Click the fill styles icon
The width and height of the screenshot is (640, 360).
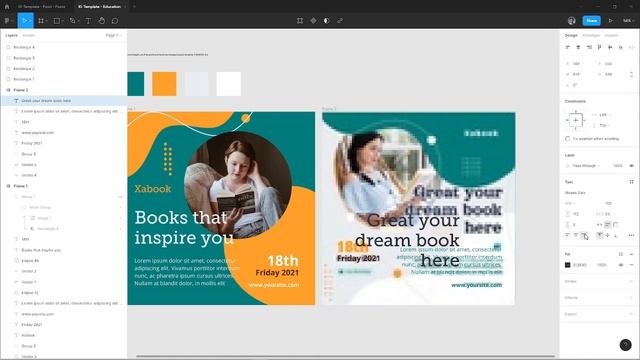point(621,254)
